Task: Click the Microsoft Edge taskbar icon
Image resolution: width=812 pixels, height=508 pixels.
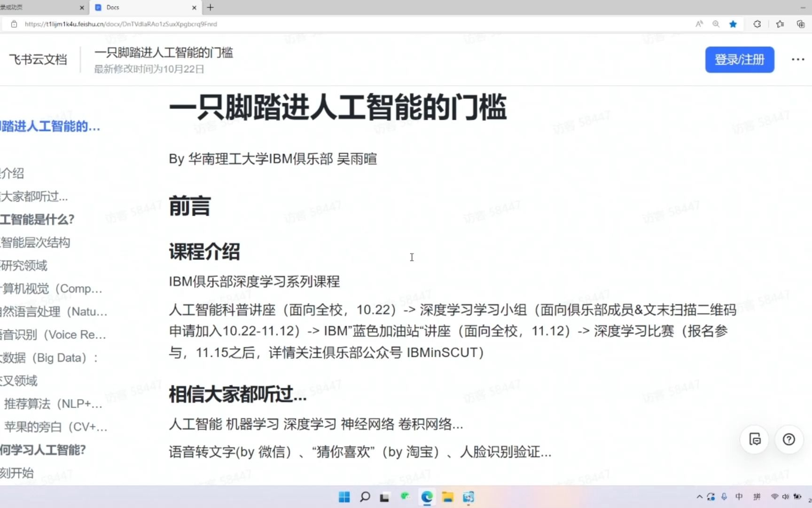Action: (x=427, y=497)
